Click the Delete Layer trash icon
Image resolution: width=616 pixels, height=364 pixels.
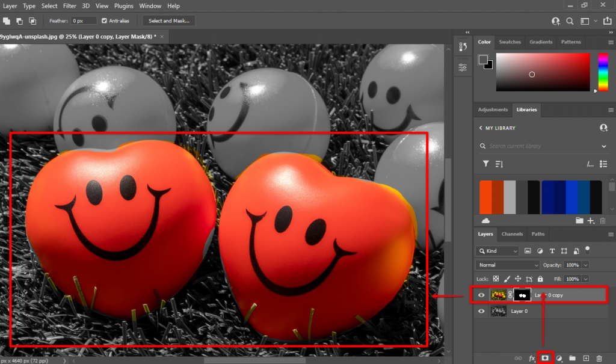(x=600, y=358)
